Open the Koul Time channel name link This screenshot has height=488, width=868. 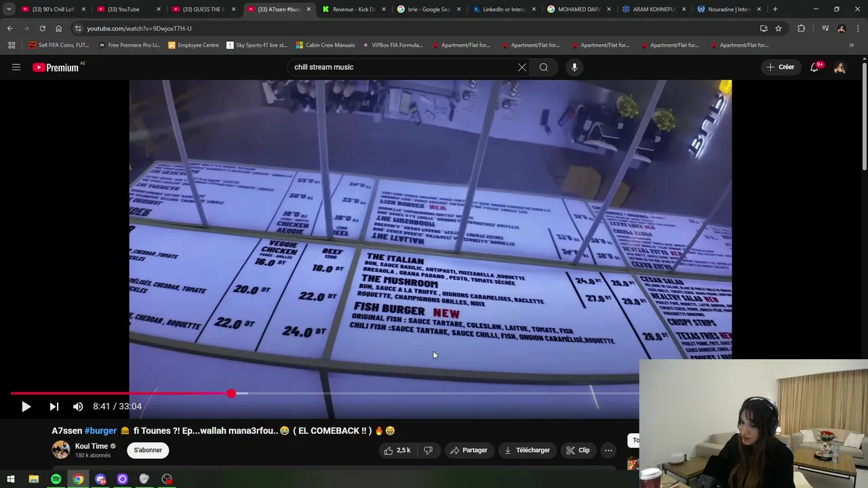tap(92, 446)
